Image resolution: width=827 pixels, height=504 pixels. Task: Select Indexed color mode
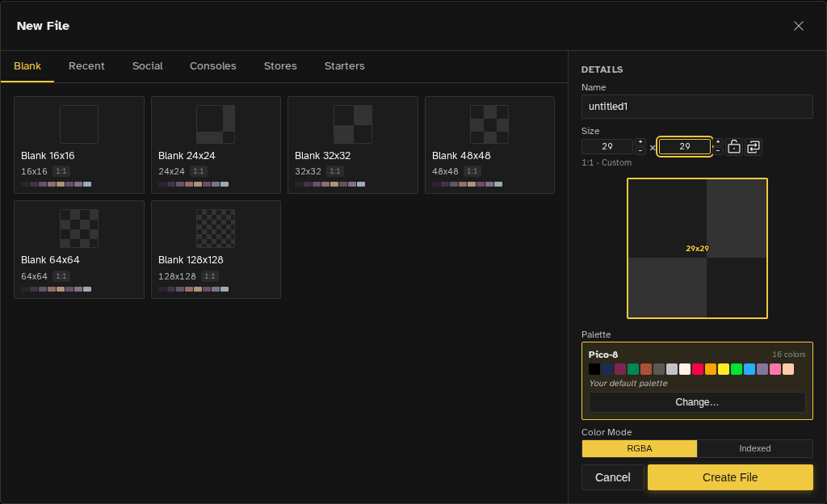tap(755, 448)
